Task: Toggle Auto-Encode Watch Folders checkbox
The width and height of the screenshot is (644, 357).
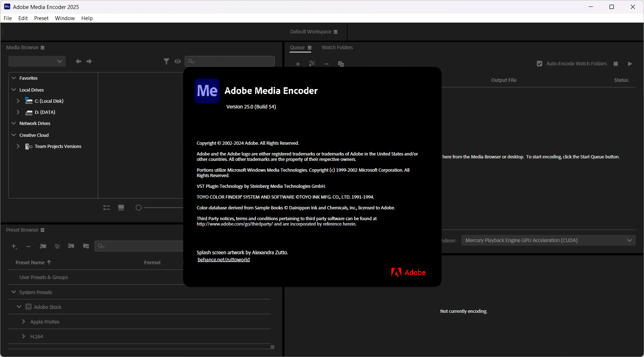Action: pos(539,64)
